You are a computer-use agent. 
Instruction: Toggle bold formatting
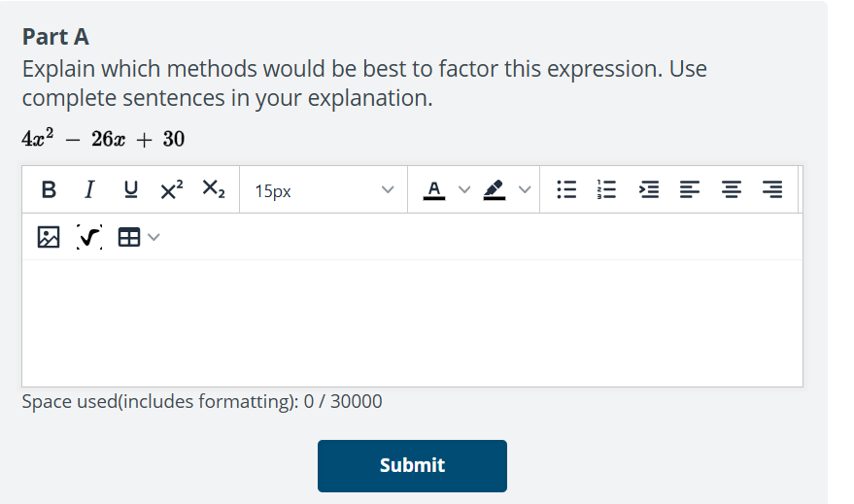click(x=49, y=190)
